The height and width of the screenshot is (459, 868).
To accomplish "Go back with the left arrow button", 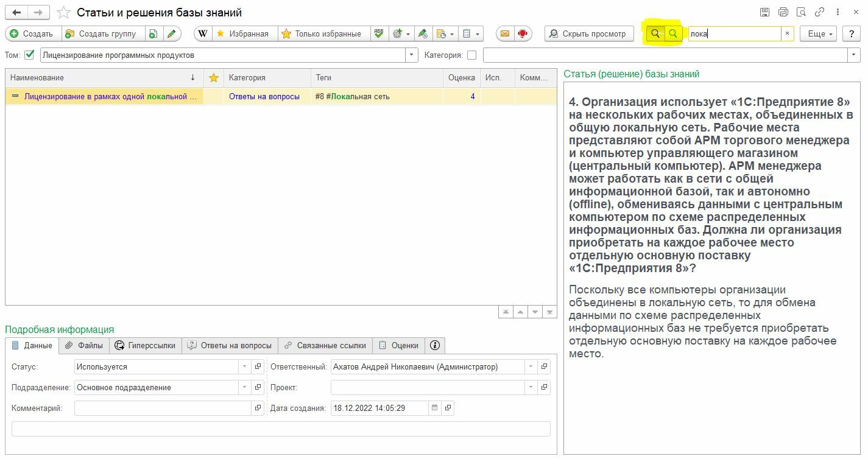I will click(x=16, y=12).
